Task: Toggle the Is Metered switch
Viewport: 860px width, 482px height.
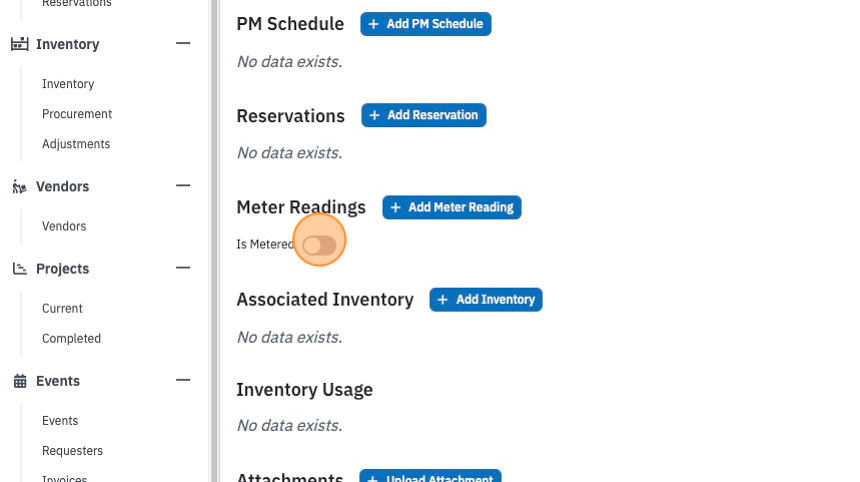Action: 319,245
